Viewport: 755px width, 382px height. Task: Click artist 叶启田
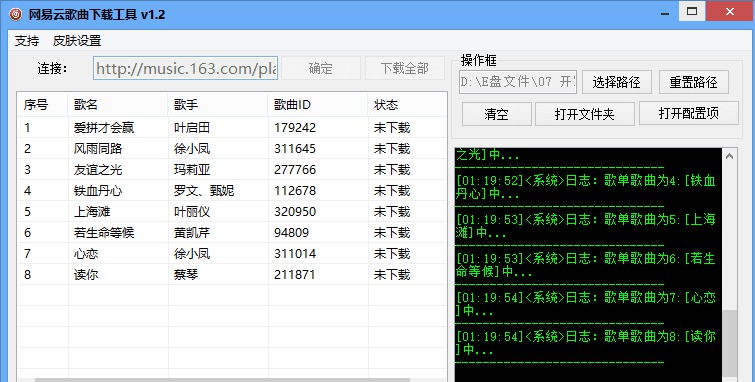pyautogui.click(x=192, y=128)
